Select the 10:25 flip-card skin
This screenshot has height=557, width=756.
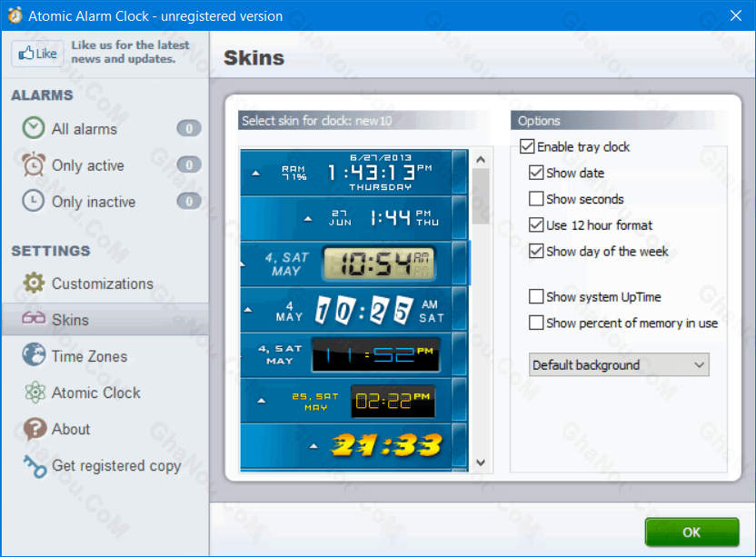[x=353, y=309]
